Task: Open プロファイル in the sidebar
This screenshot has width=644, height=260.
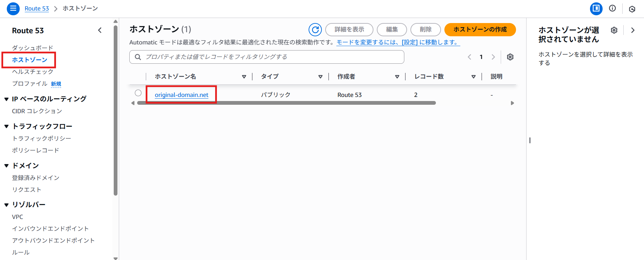Action: 30,83
